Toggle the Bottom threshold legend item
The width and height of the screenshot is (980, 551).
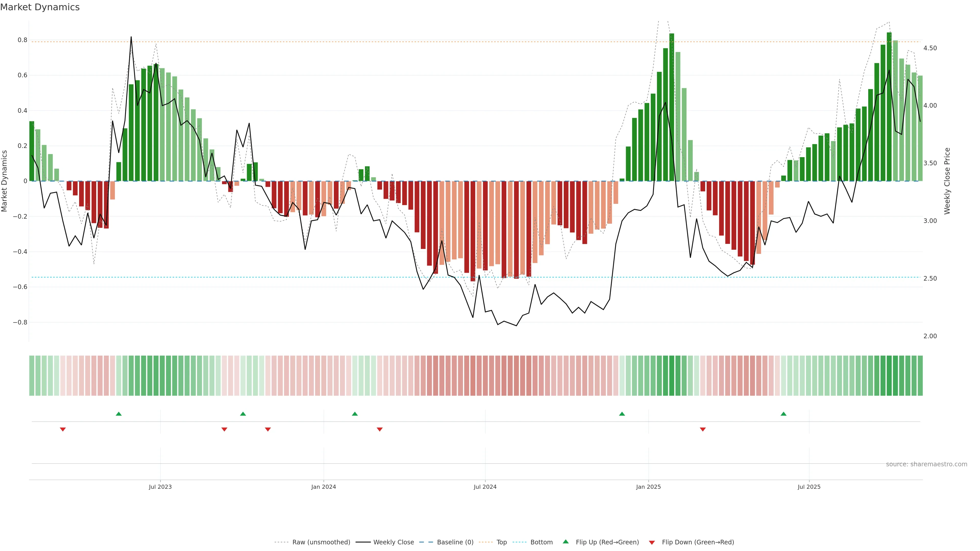pyautogui.click(x=541, y=542)
